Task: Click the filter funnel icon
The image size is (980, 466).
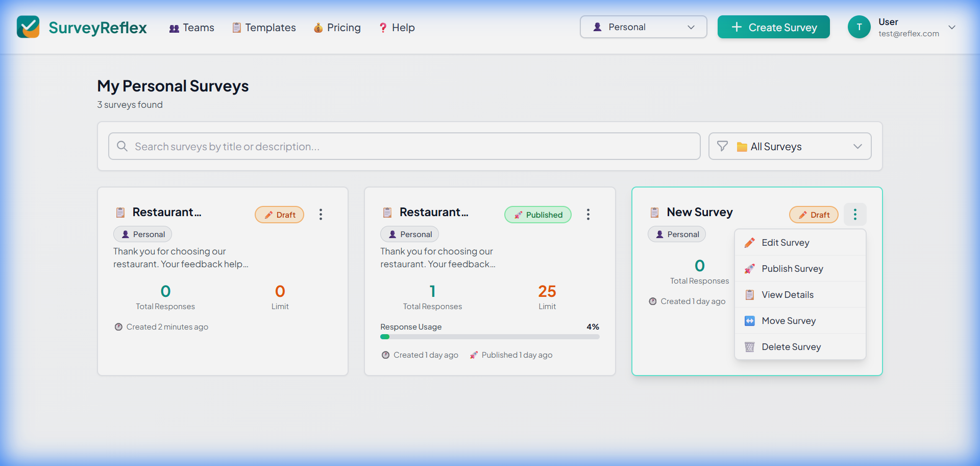Action: (722, 147)
